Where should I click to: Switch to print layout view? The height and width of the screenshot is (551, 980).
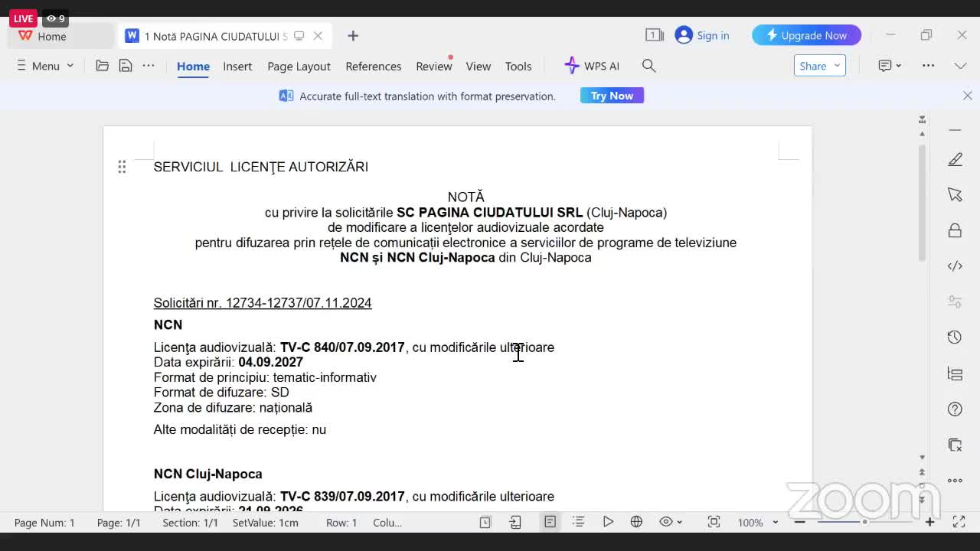[550, 522]
